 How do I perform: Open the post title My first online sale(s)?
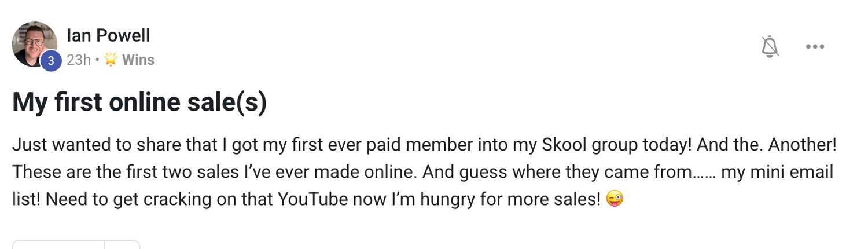pos(139,102)
